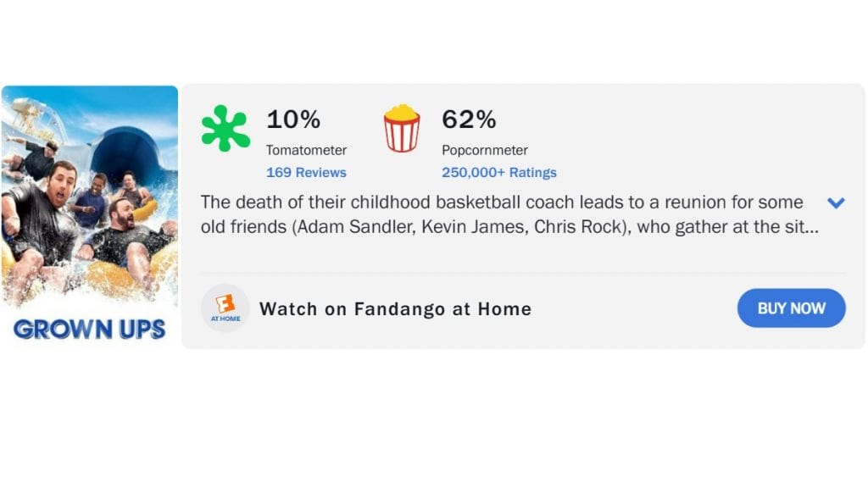This screenshot has width=868, height=488.
Task: Click the Fandango at Home logo
Action: [x=225, y=308]
